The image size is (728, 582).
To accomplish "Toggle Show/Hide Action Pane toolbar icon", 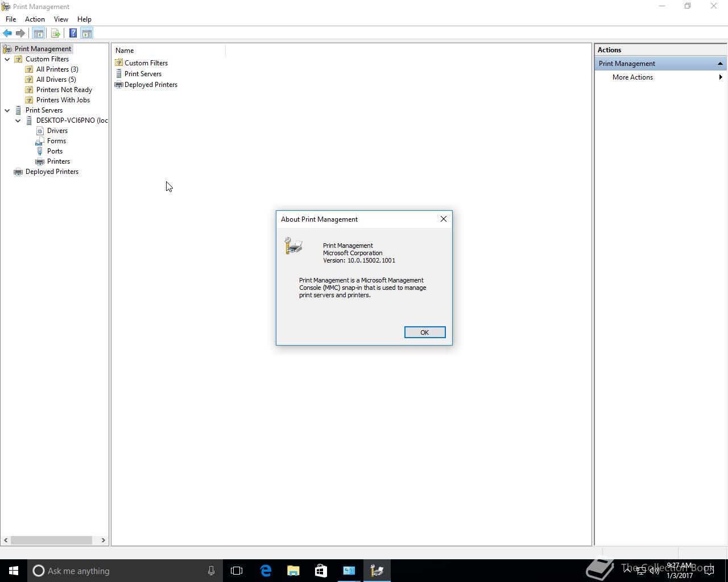I will click(x=87, y=34).
